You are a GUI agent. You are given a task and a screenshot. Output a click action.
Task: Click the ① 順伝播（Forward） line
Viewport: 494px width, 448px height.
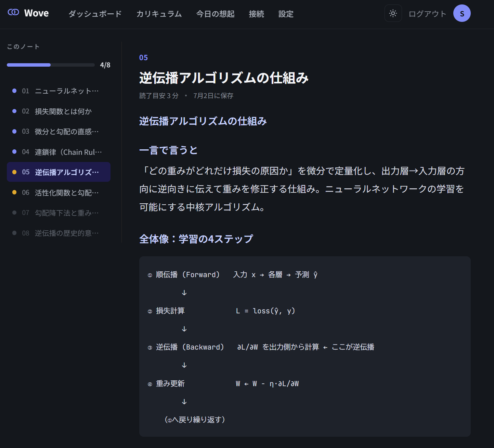point(233,275)
